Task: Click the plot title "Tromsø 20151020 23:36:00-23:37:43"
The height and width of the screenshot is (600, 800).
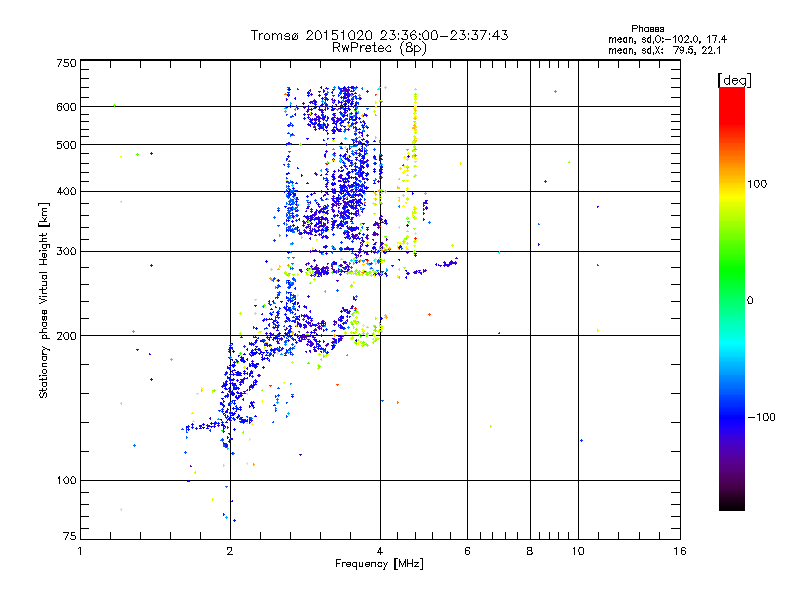Action: (379, 35)
